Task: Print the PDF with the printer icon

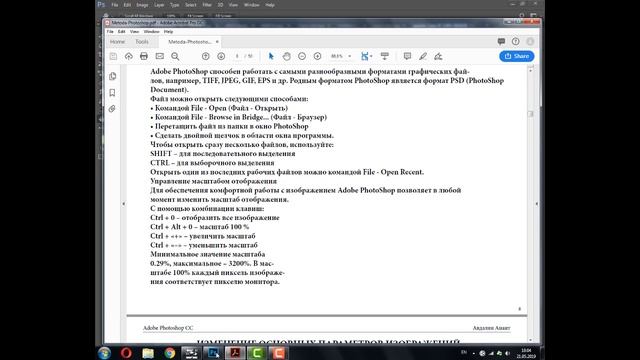Action: click(x=144, y=56)
